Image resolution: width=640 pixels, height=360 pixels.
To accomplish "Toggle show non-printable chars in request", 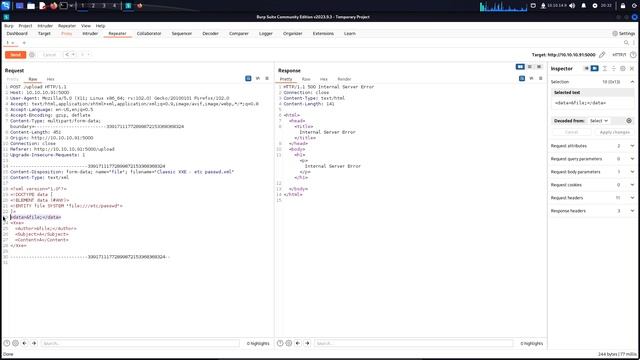I will tap(258, 78).
